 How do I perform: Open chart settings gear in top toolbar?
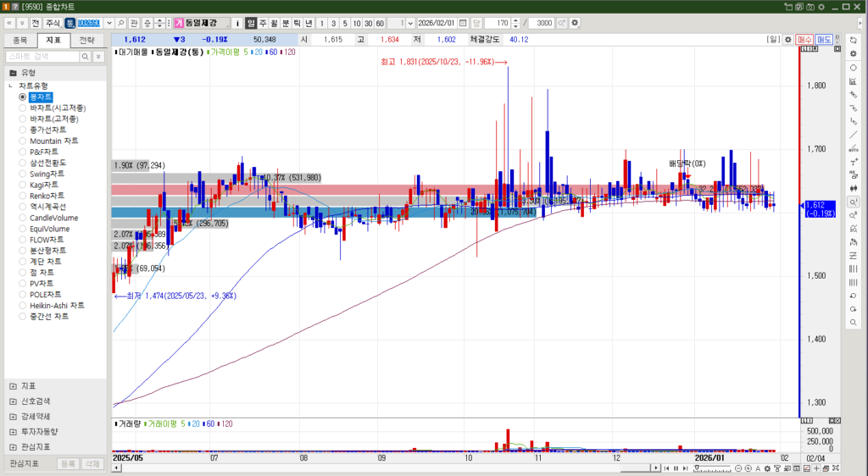pyautogui.click(x=576, y=22)
